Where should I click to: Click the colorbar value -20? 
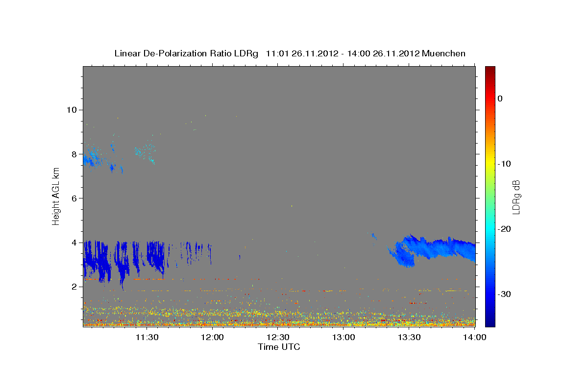pyautogui.click(x=505, y=229)
